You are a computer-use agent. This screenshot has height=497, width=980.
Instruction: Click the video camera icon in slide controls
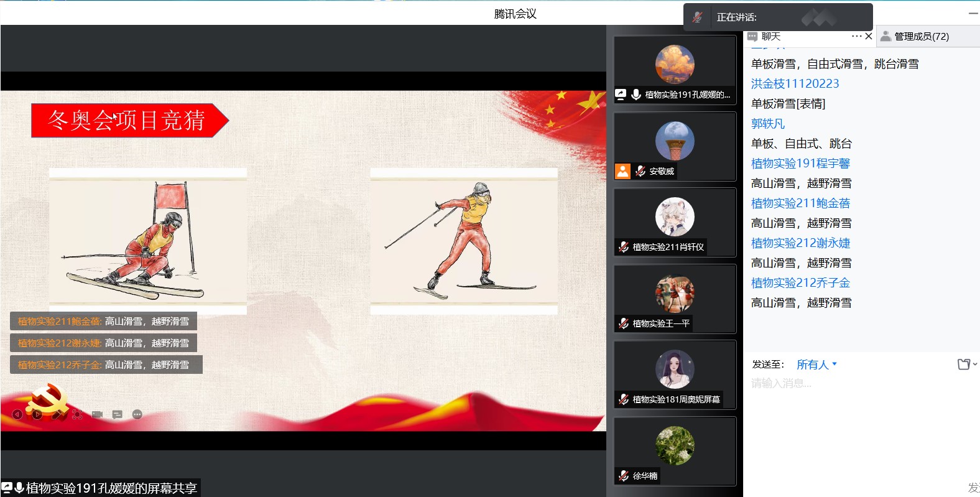[97, 414]
